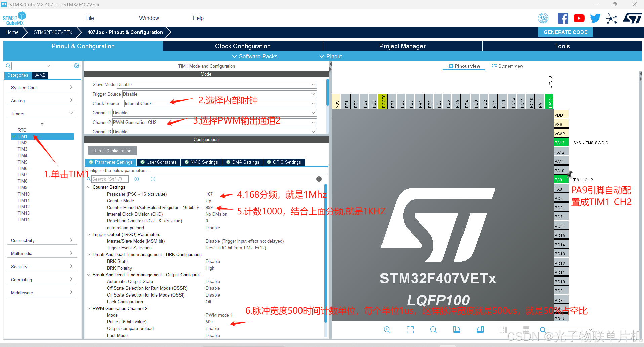The height and width of the screenshot is (347, 644).
Task: Zoom out of the chip pinout
Action: (x=434, y=330)
